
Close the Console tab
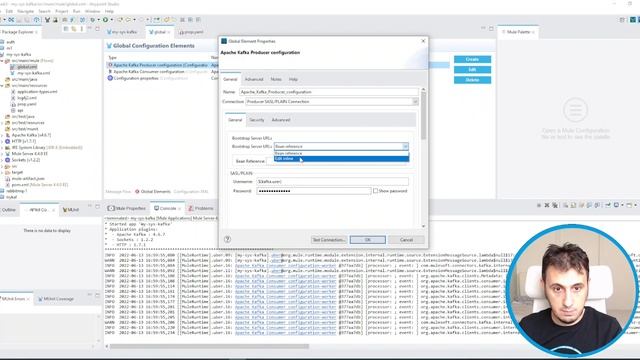(179, 209)
